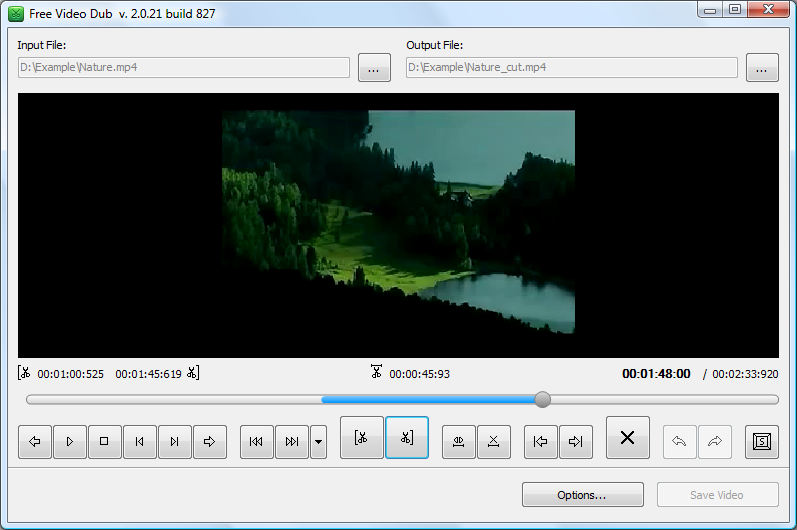
Task: Click selection end time 00:01:45:619
Action: 148,375
